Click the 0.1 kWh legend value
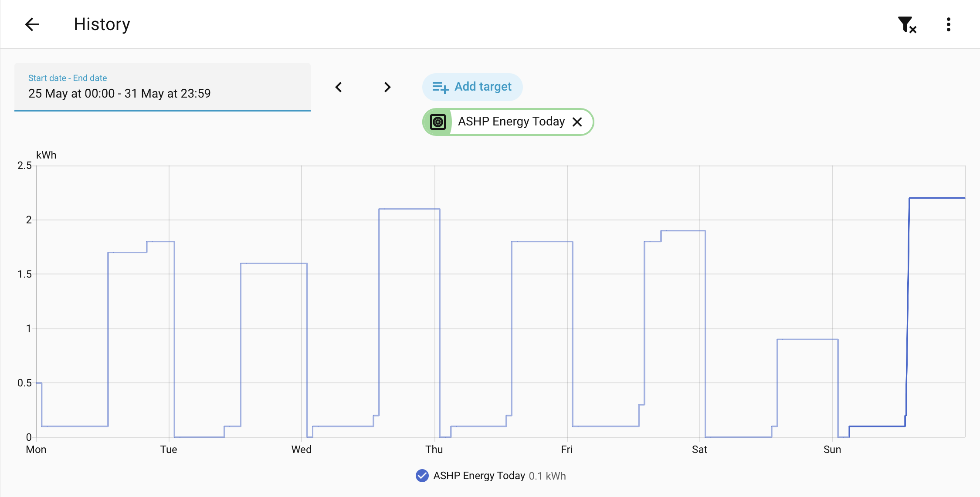The height and width of the screenshot is (497, 980). pos(547,476)
